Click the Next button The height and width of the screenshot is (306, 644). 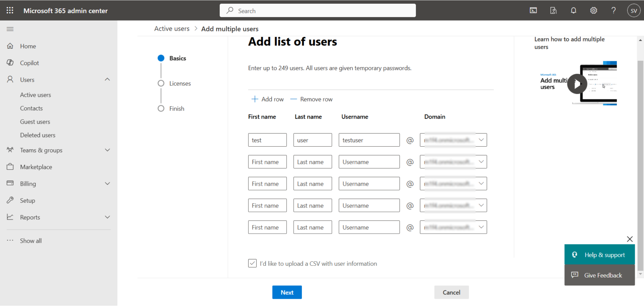tap(287, 292)
